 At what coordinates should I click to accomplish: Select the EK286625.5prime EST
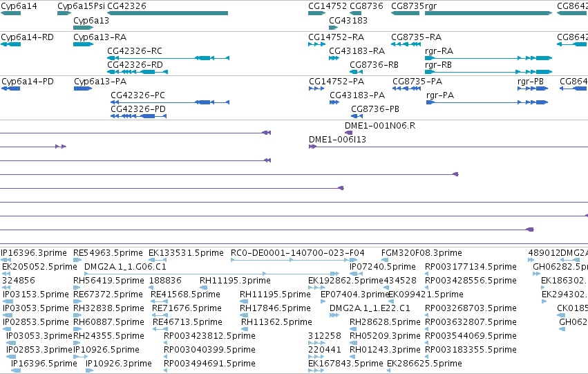coord(388,371)
